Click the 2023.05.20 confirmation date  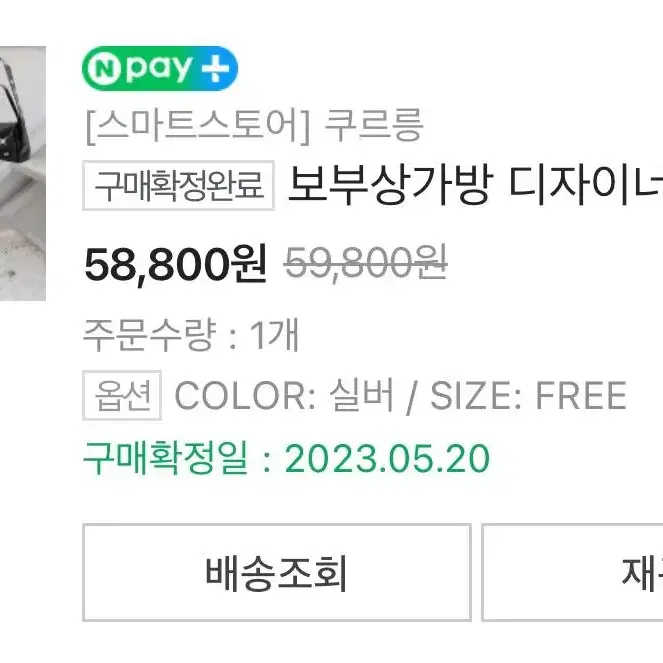click(387, 459)
